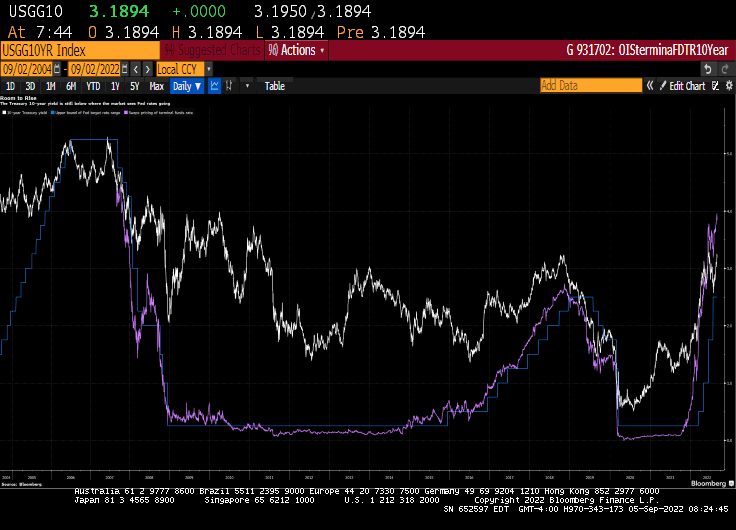The height and width of the screenshot is (530, 736).
Task: Select the 5Y time range
Action: pos(134,86)
